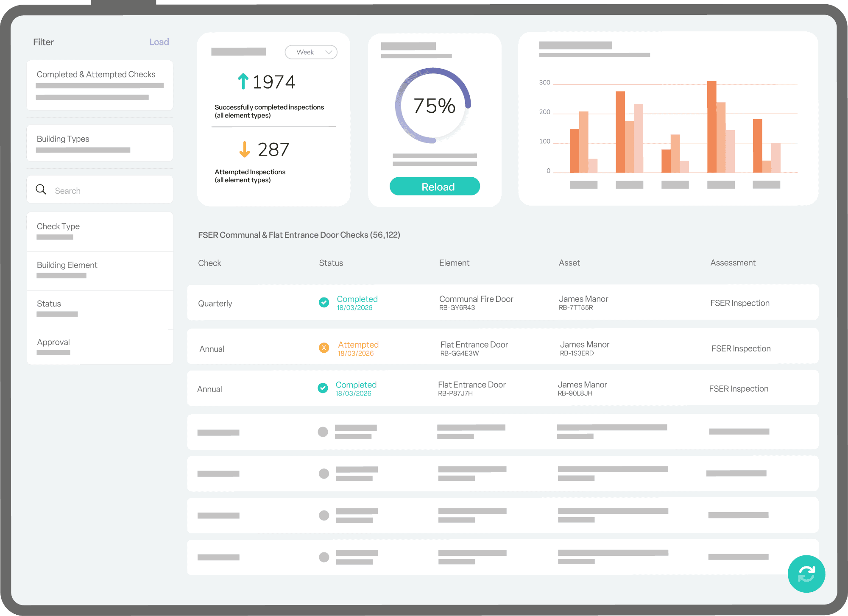
Task: Click the 75% progress ring
Action: coord(433,106)
